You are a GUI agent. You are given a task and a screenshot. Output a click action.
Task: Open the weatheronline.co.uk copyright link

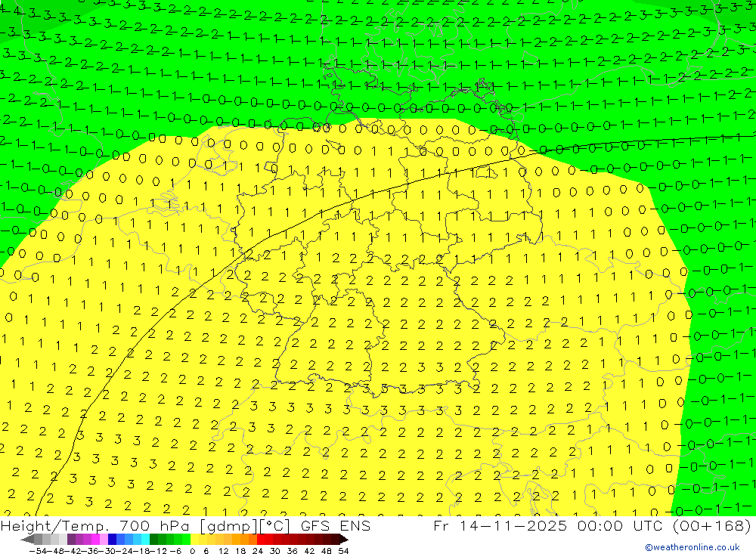[x=692, y=547]
